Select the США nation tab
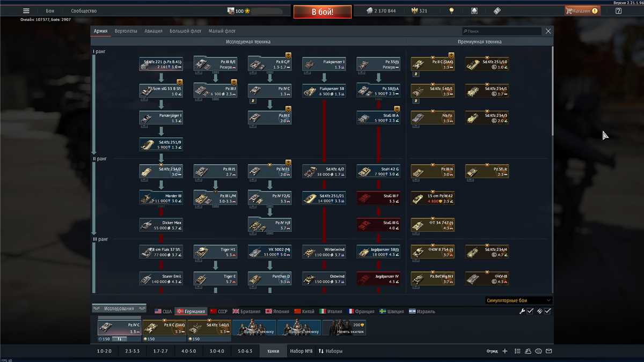This screenshot has width=644, height=362. click(164, 311)
